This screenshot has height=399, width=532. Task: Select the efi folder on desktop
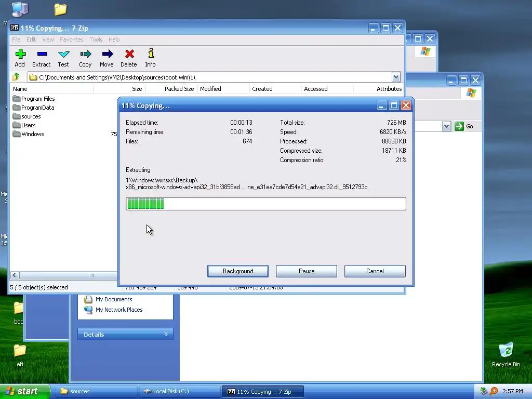pos(20,355)
